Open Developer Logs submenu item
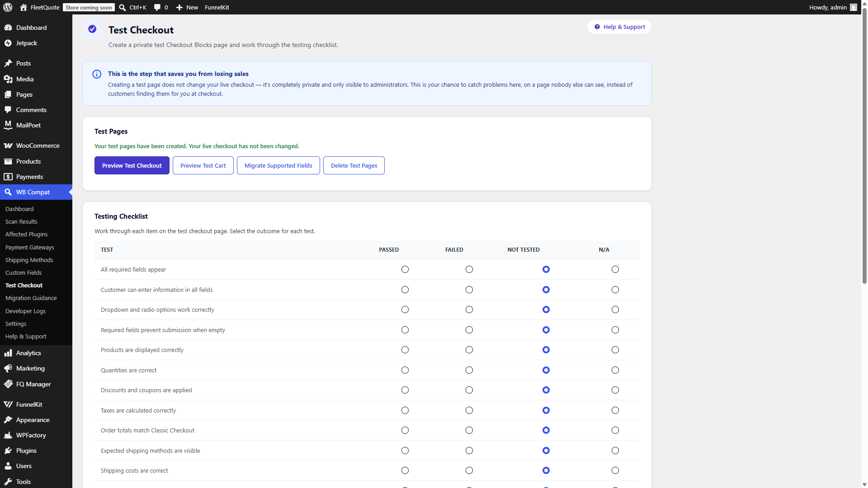The height and width of the screenshot is (488, 868). click(x=25, y=311)
